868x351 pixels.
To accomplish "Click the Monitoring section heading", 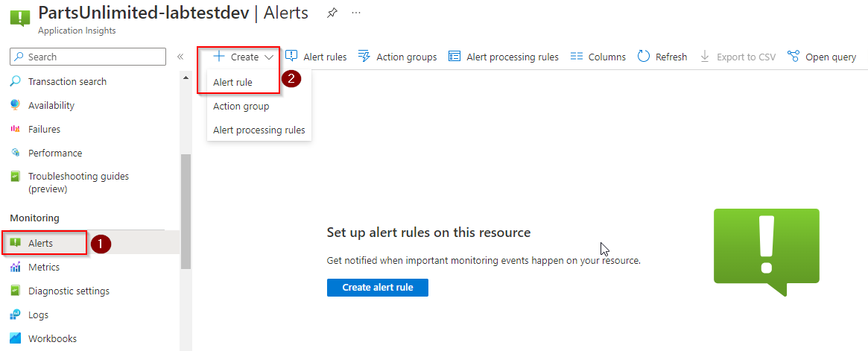I will pyautogui.click(x=34, y=218).
